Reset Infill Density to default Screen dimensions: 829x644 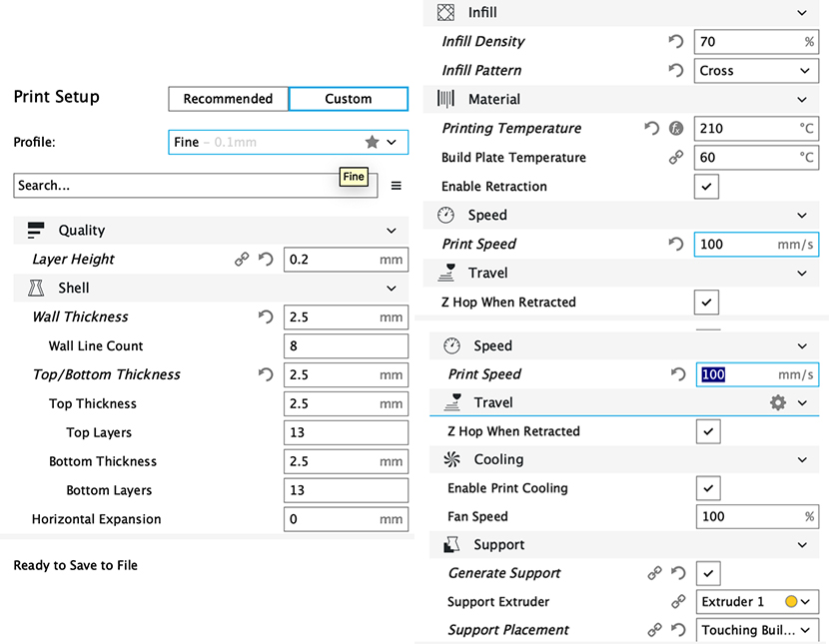pos(676,42)
